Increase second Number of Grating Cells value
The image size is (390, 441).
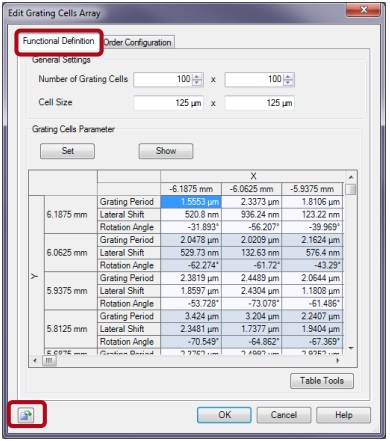coord(289,77)
